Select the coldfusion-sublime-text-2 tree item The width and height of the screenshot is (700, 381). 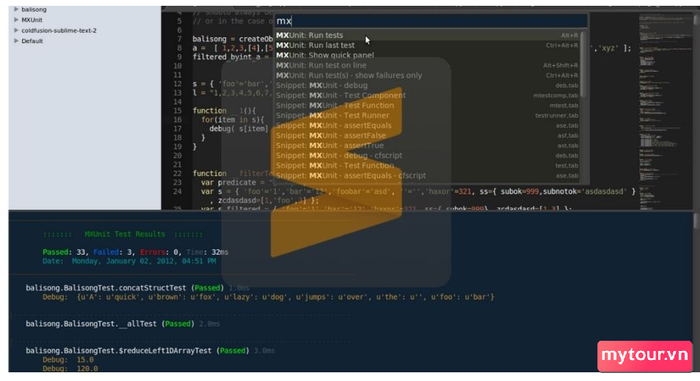click(59, 30)
